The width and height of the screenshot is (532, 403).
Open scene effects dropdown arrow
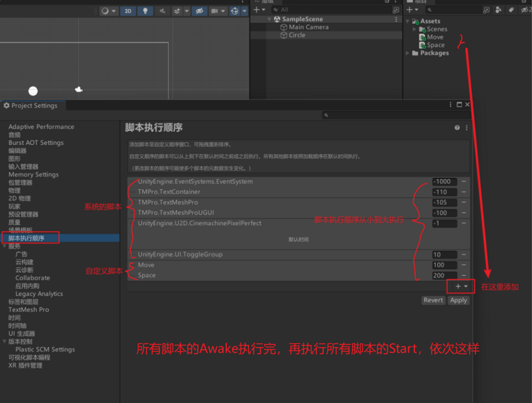click(x=187, y=11)
